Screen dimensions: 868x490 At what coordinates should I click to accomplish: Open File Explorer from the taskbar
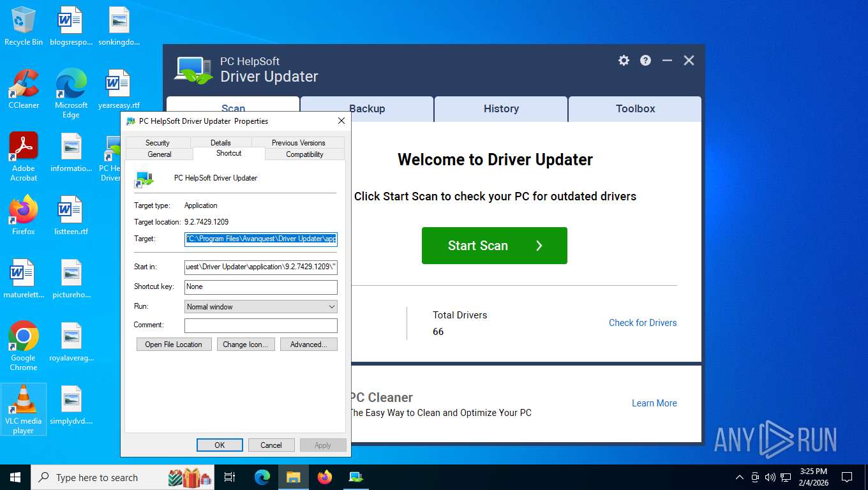[293, 477]
